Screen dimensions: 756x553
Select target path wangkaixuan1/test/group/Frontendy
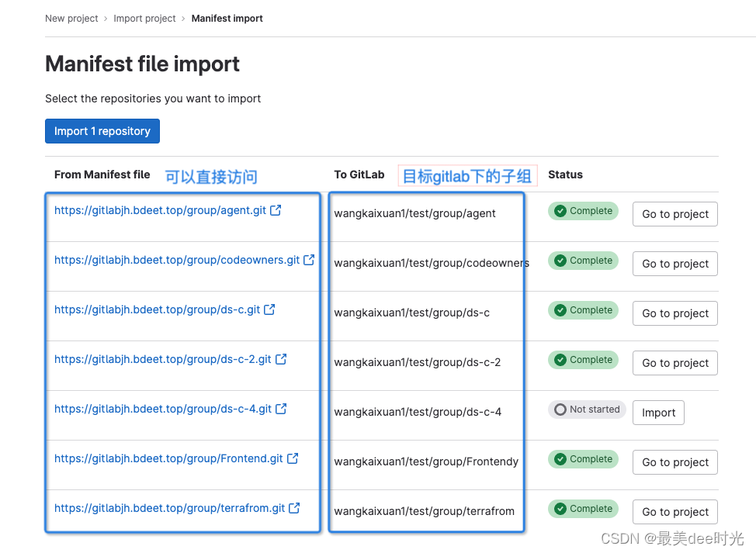coord(426,461)
